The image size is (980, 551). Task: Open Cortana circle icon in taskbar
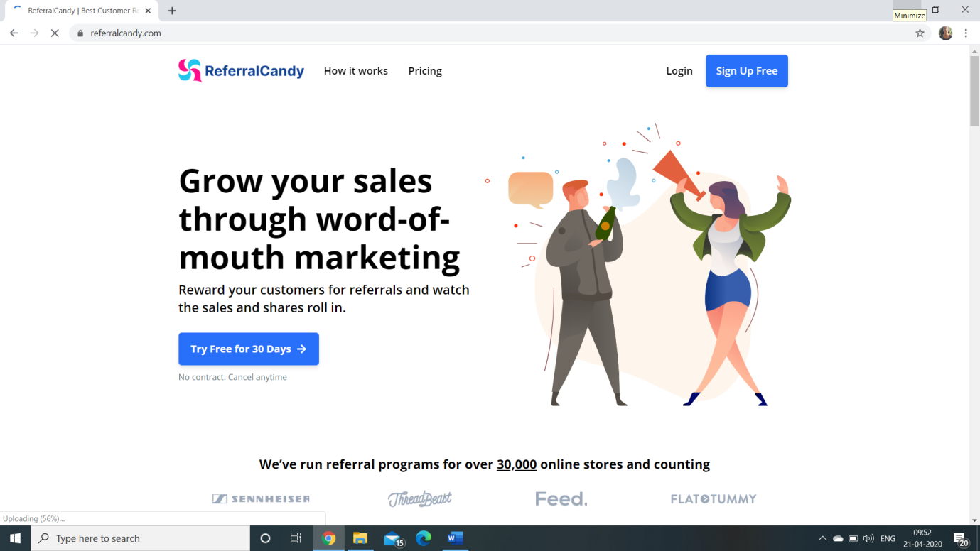tap(265, 538)
